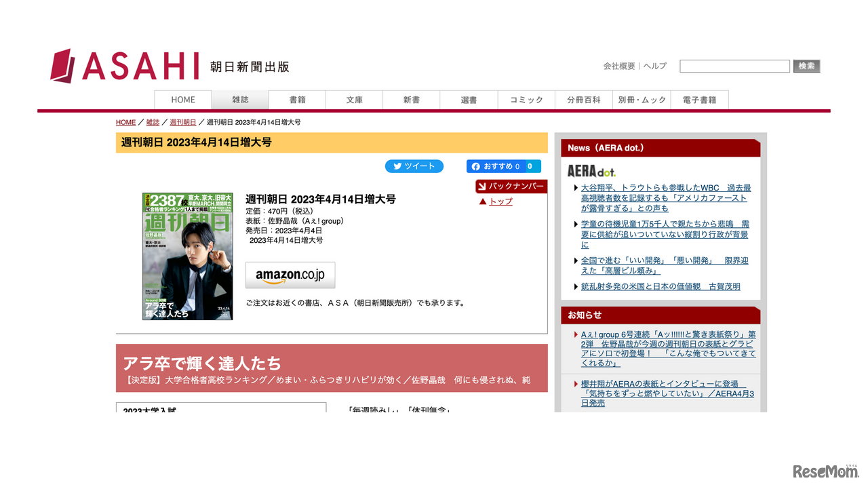Open the バックナンバー button
The height and width of the screenshot is (487, 868).
(x=511, y=187)
